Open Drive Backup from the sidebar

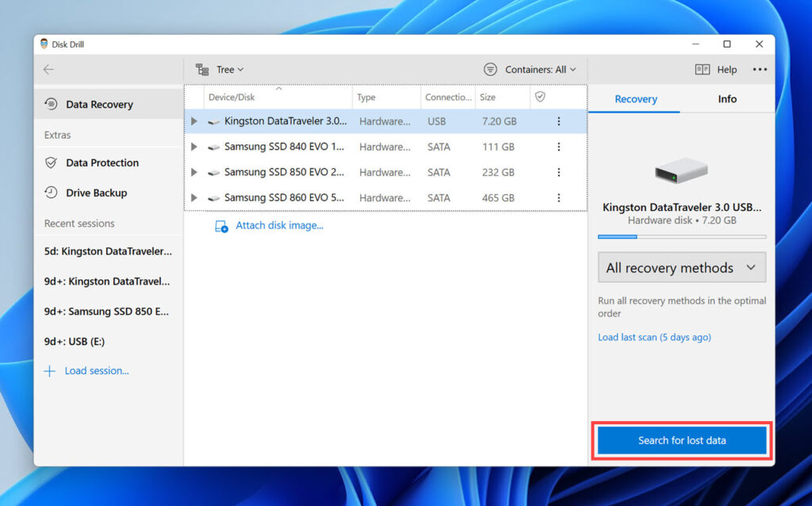pyautogui.click(x=96, y=193)
